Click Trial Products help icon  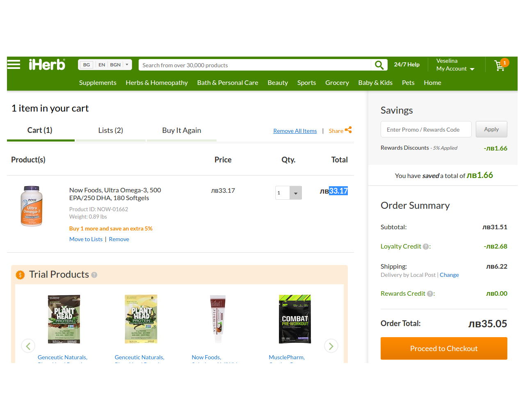click(x=94, y=275)
